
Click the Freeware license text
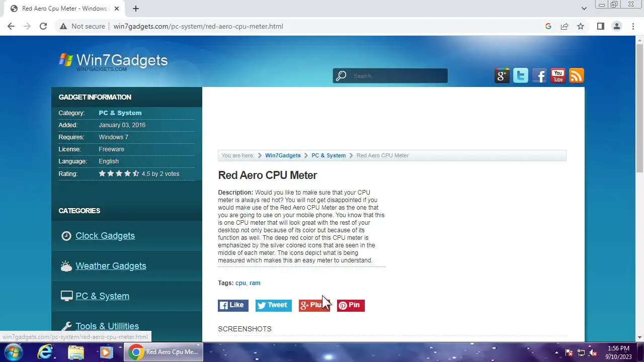[x=112, y=149]
